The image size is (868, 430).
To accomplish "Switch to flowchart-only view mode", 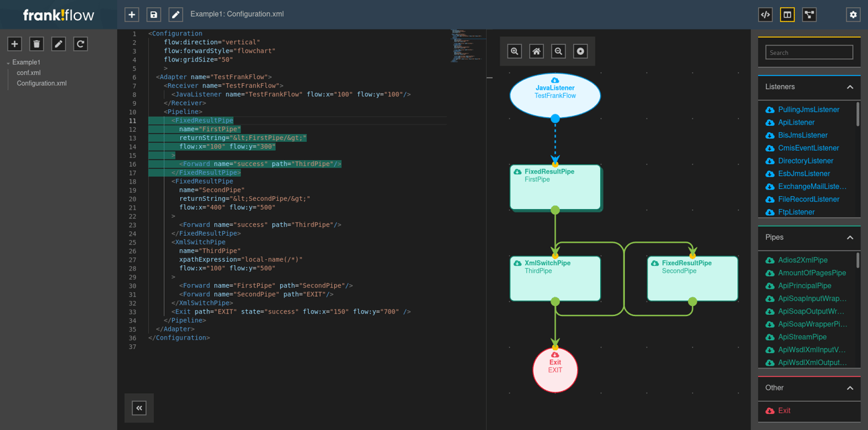I will (809, 14).
